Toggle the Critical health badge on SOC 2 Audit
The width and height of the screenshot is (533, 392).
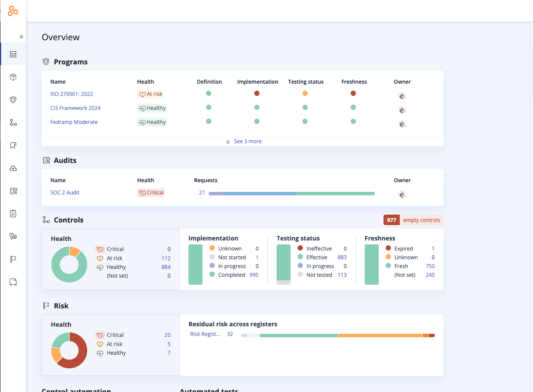[x=151, y=193]
